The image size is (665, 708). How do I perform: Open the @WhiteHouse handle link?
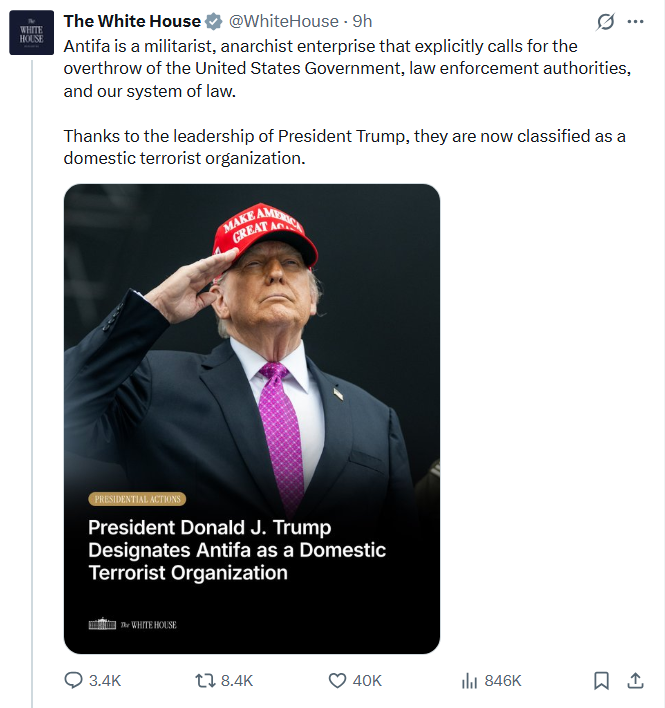(x=284, y=22)
